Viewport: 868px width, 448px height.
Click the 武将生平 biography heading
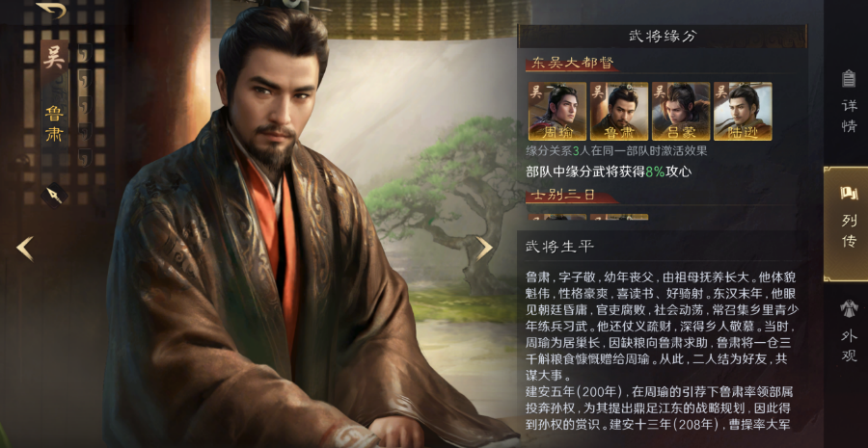pyautogui.click(x=559, y=247)
